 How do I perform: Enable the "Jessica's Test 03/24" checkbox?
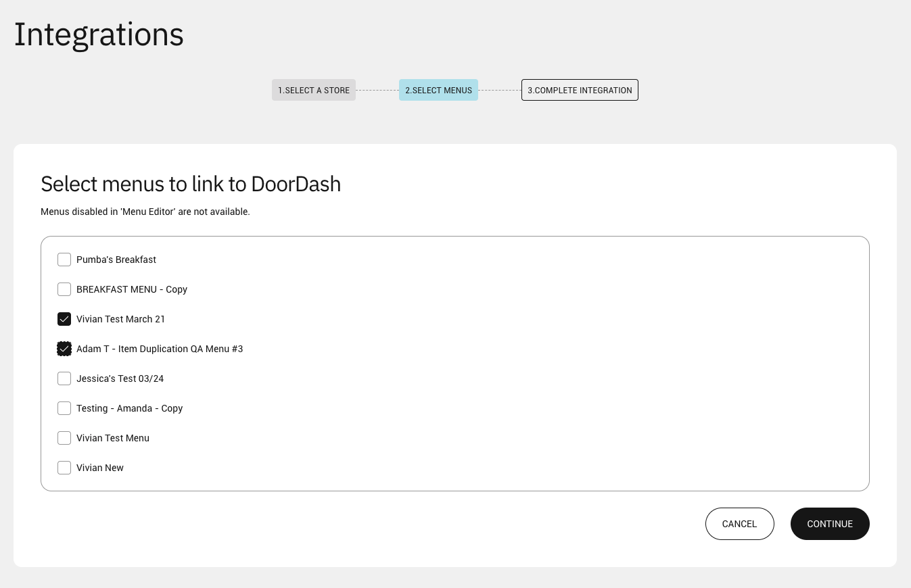pyautogui.click(x=64, y=378)
